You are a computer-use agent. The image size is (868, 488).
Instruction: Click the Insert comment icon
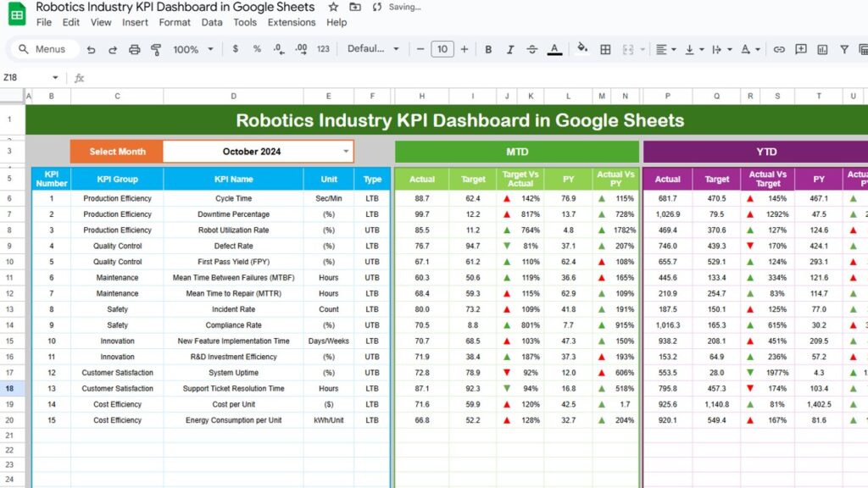point(800,49)
